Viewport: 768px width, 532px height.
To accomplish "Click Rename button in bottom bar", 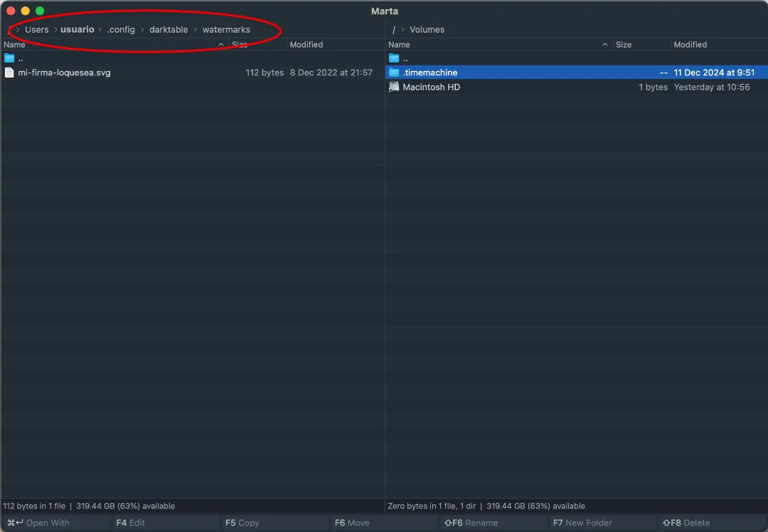I will 471,523.
